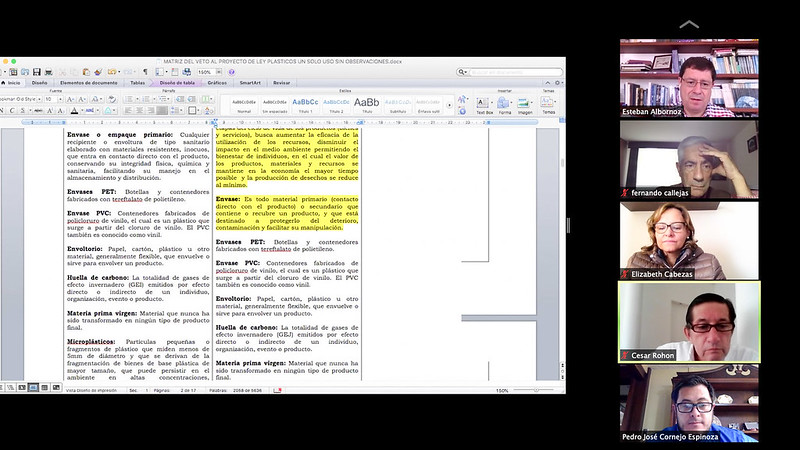Open the Inicio ribbon tab
Screen dimensions: 800x450
pyautogui.click(x=11, y=83)
